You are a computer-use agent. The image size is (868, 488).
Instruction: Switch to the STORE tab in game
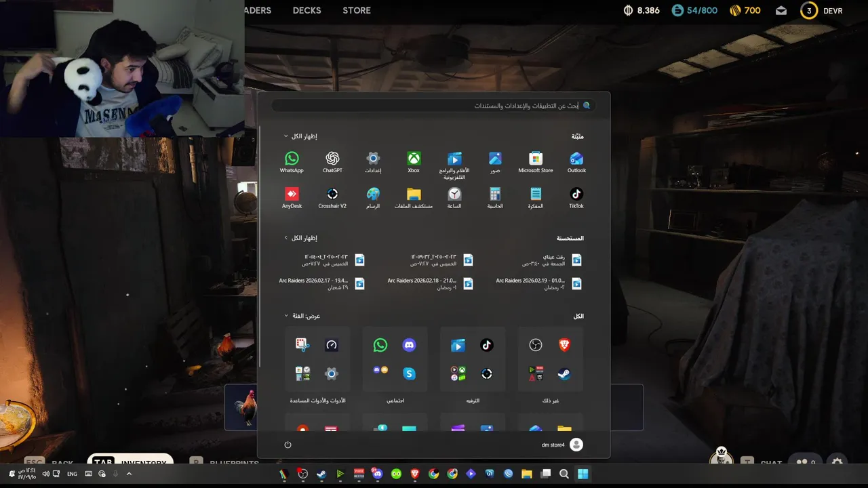coord(357,10)
